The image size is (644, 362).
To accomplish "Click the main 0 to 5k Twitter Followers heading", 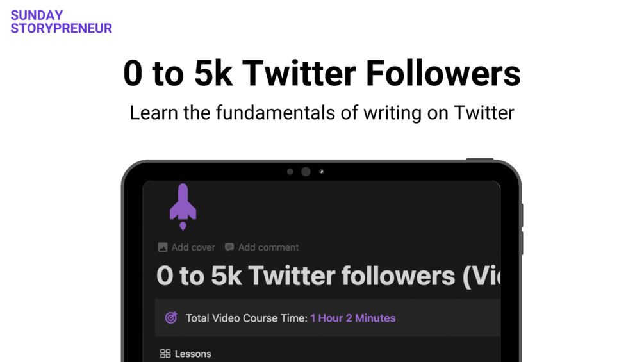I will point(322,73).
